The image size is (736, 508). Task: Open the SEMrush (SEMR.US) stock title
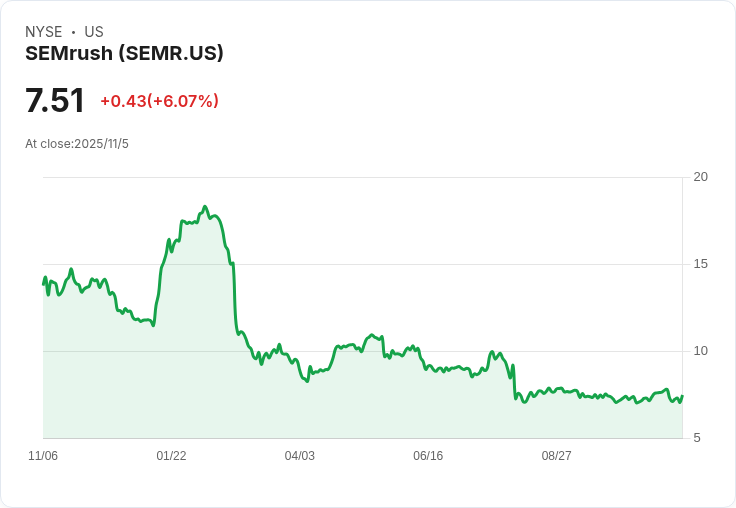pyautogui.click(x=124, y=53)
